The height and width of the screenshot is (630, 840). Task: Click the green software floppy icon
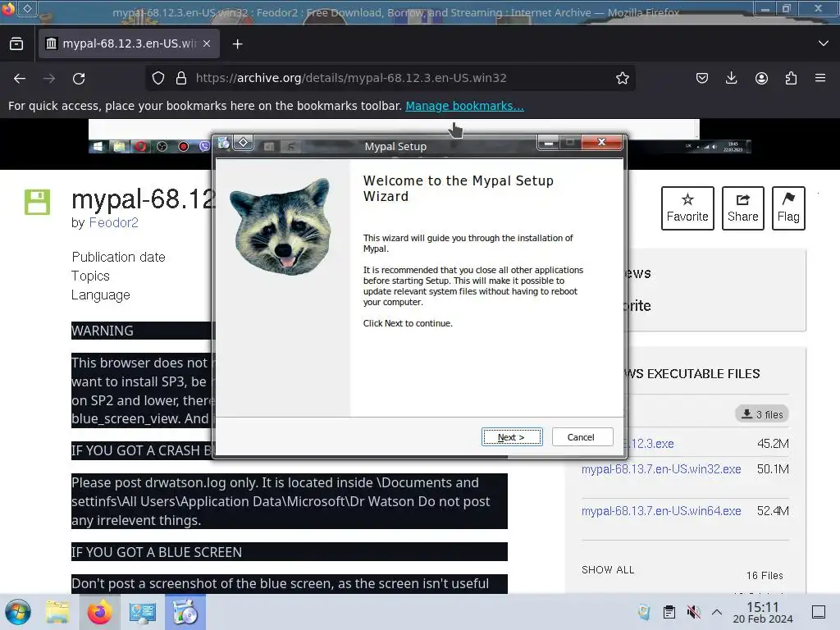click(x=37, y=202)
